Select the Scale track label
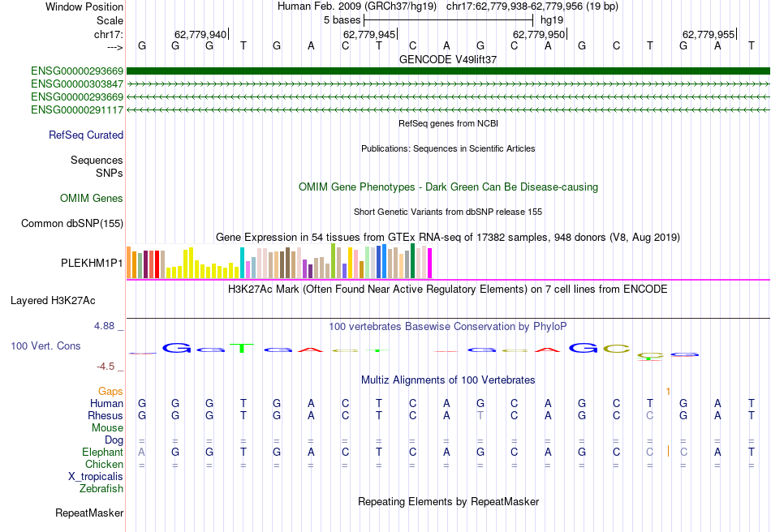Screen dimensions: 771x532 [x=110, y=20]
